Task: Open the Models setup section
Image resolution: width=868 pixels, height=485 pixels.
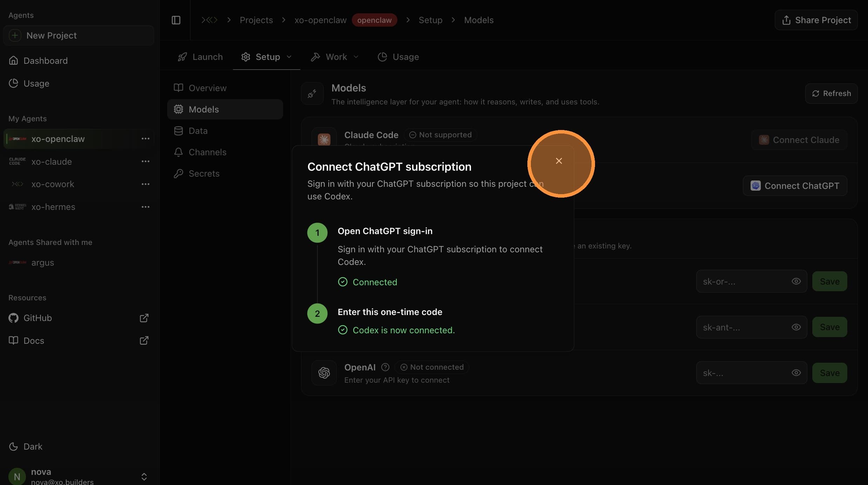Action: [x=225, y=109]
